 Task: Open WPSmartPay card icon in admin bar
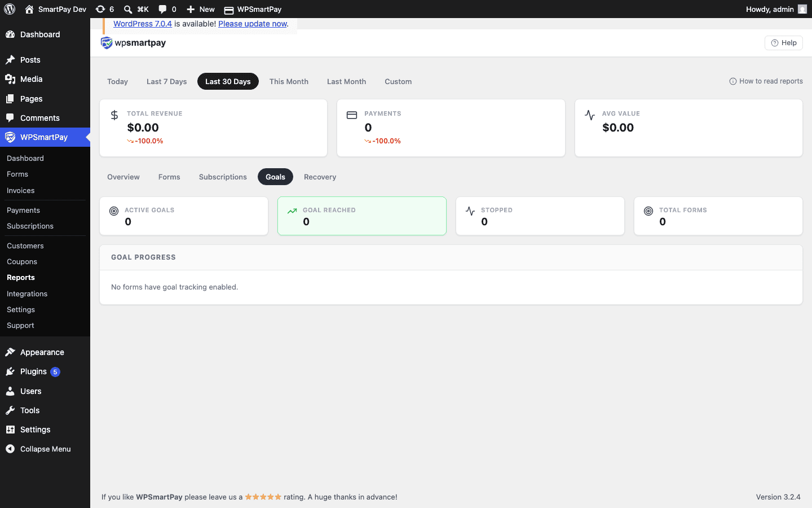229,10
